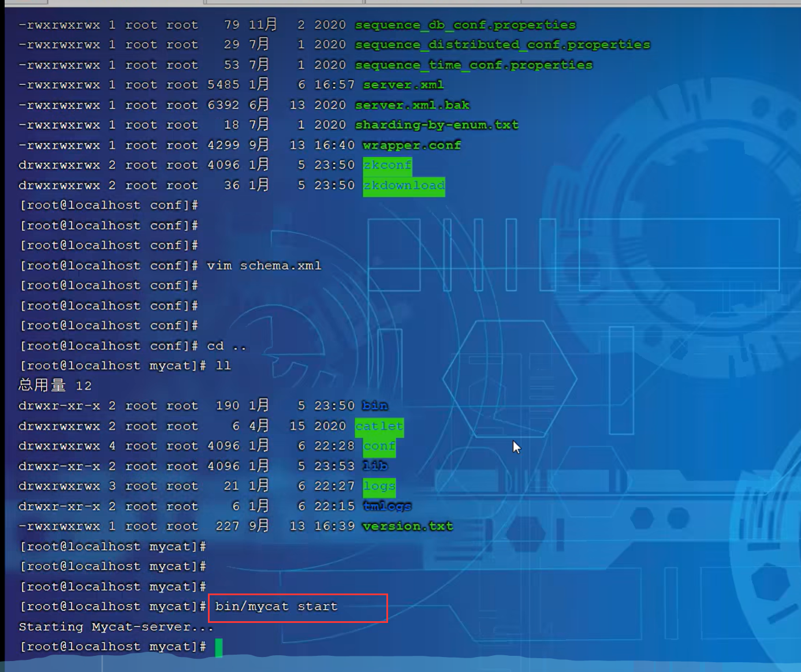
Task: Click the green terminal cursor at last prompt
Action: pyautogui.click(x=219, y=648)
